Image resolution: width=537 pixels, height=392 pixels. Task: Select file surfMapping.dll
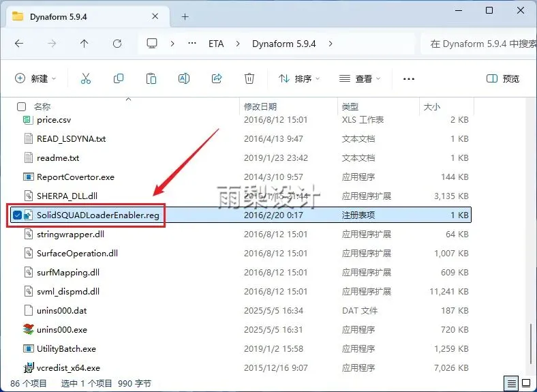(x=68, y=273)
